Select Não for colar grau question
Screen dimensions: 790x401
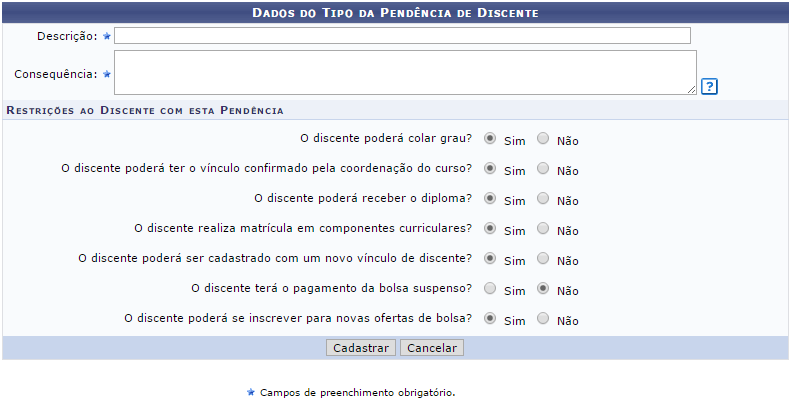(543, 139)
